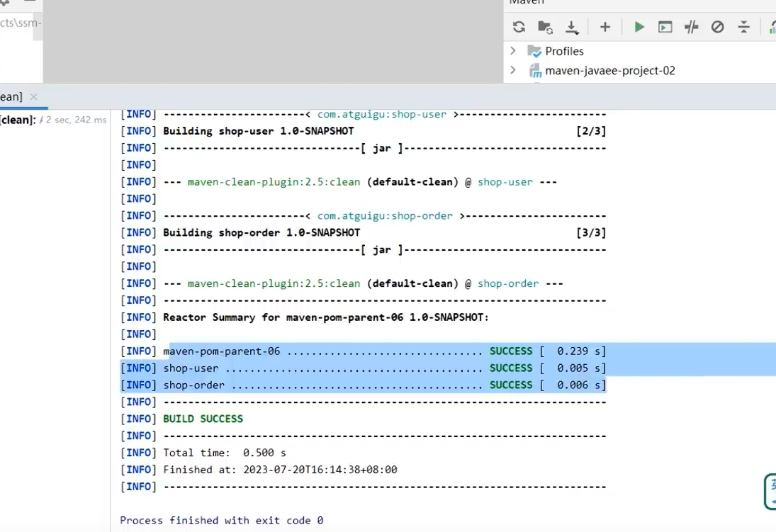This screenshot has width=776, height=532.
Task: Click com.atguigu:shop-user header text
Action: coord(381,114)
